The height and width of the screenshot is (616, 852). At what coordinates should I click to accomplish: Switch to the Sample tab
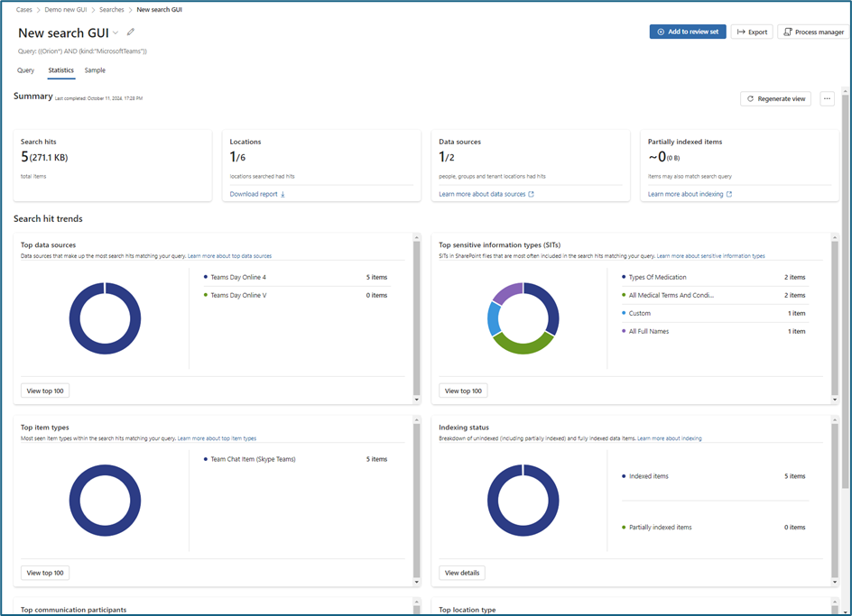point(95,70)
